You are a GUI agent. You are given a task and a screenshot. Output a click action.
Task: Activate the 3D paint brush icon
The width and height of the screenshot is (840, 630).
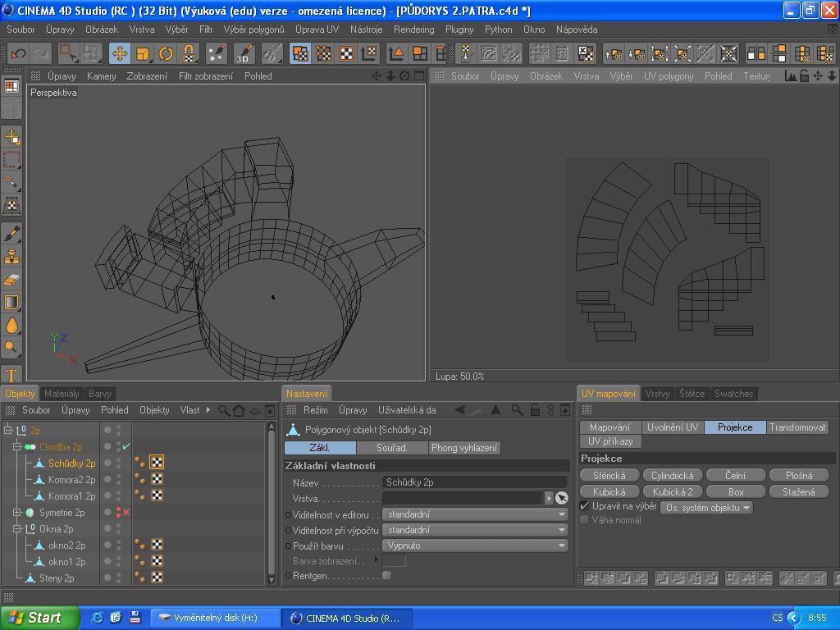(x=244, y=53)
